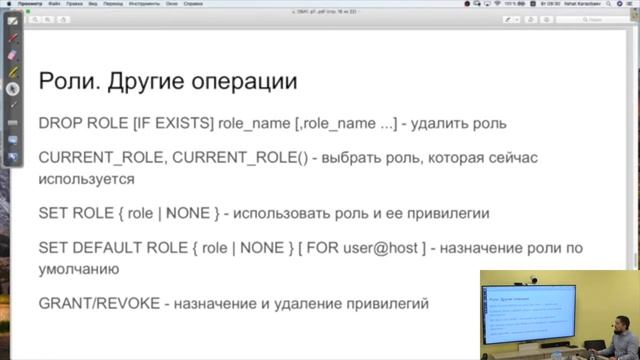Viewport: 640px width, 360px height.
Task: Open the Переход menu
Action: point(113,4)
